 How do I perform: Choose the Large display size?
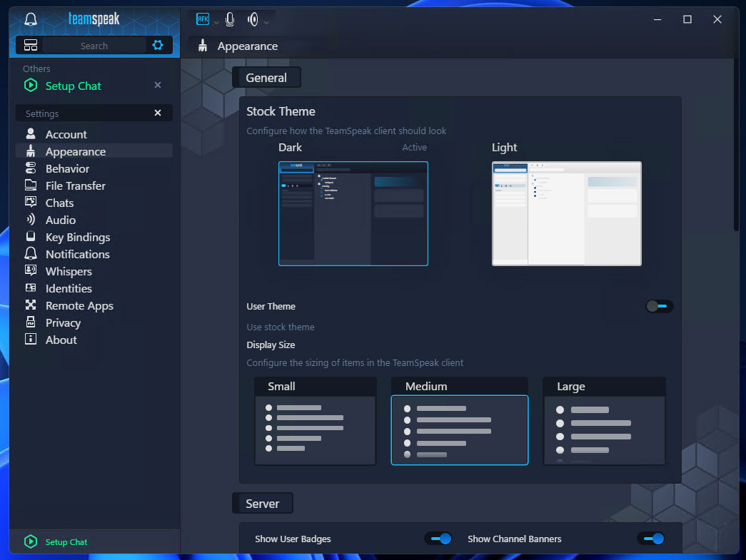click(x=604, y=421)
